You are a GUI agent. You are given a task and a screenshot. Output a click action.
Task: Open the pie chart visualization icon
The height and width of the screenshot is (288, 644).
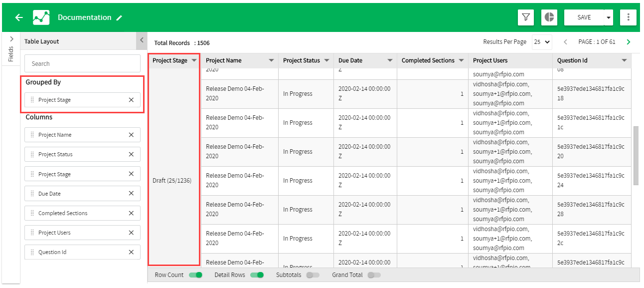[x=549, y=17]
